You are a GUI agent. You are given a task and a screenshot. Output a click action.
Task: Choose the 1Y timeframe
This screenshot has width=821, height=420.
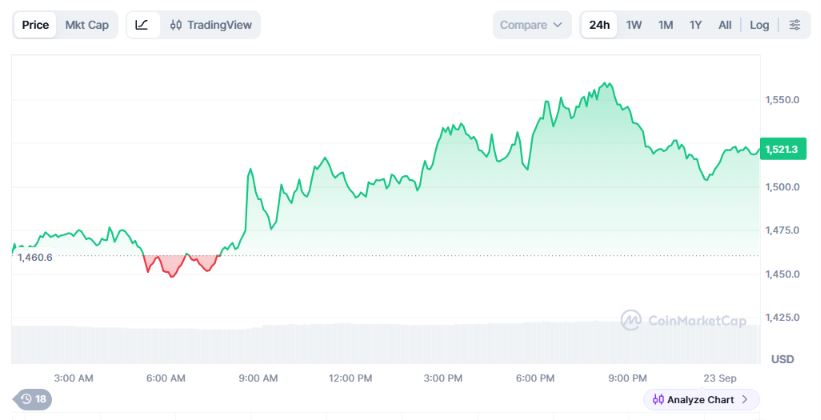coord(695,25)
